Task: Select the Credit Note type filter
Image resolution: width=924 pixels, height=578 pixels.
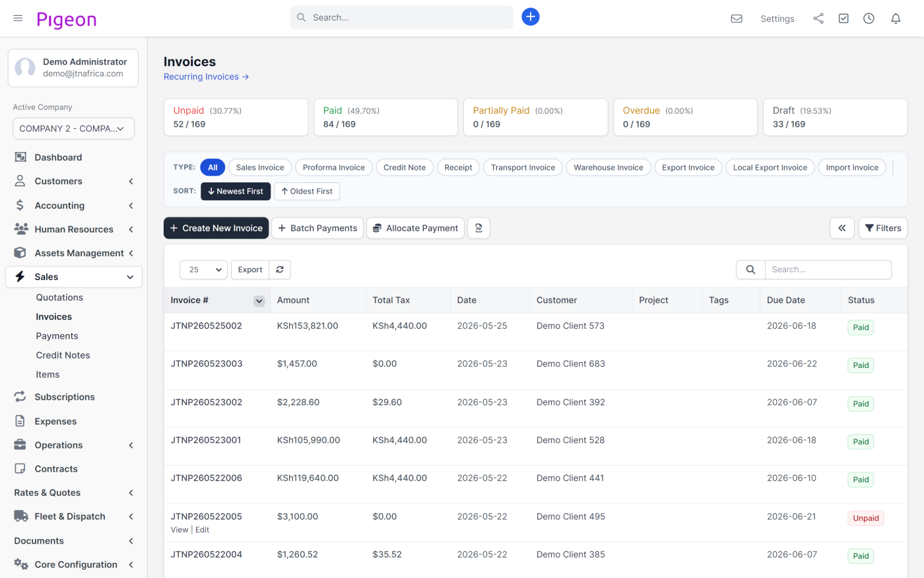Action: click(x=405, y=168)
